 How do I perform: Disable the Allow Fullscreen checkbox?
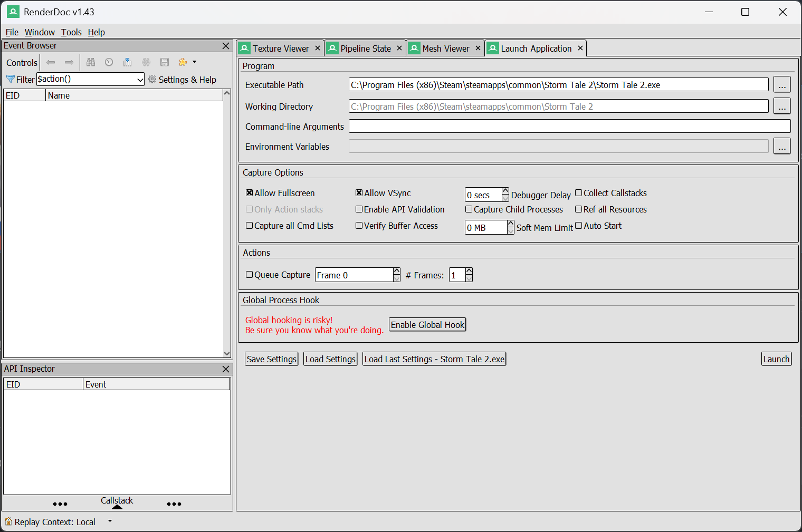coord(250,193)
